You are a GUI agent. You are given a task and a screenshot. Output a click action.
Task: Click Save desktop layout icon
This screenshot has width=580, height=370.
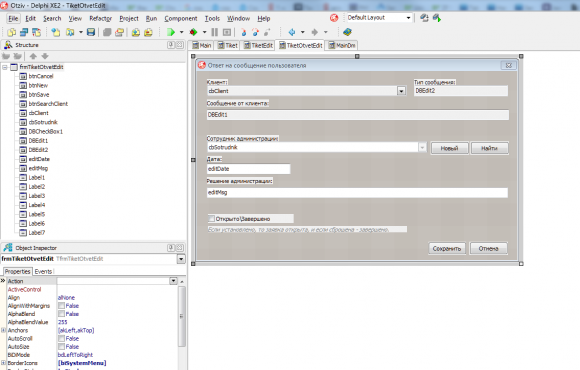(x=424, y=18)
